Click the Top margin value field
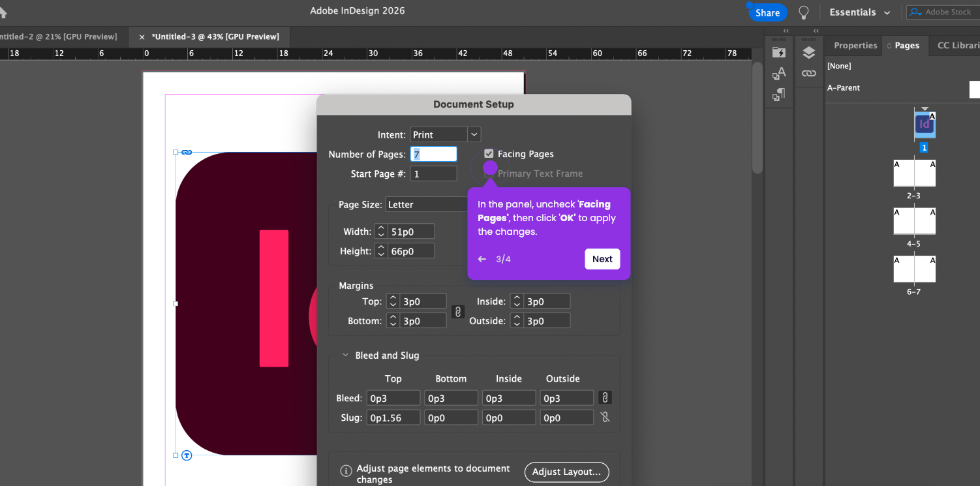The height and width of the screenshot is (486, 980). 423,301
